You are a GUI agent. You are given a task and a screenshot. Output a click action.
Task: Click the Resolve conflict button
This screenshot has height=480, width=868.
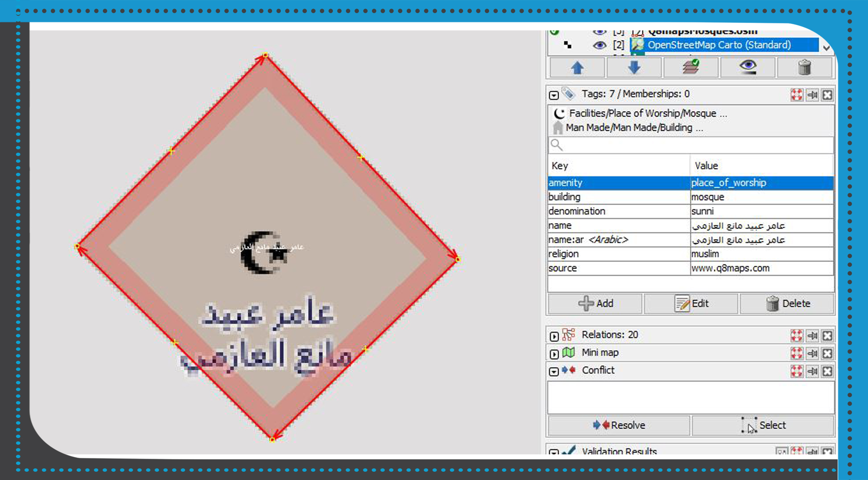(619, 425)
